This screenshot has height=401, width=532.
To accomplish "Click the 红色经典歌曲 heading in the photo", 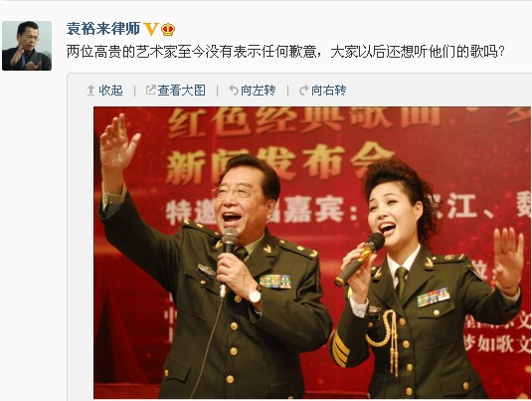I will [305, 119].
